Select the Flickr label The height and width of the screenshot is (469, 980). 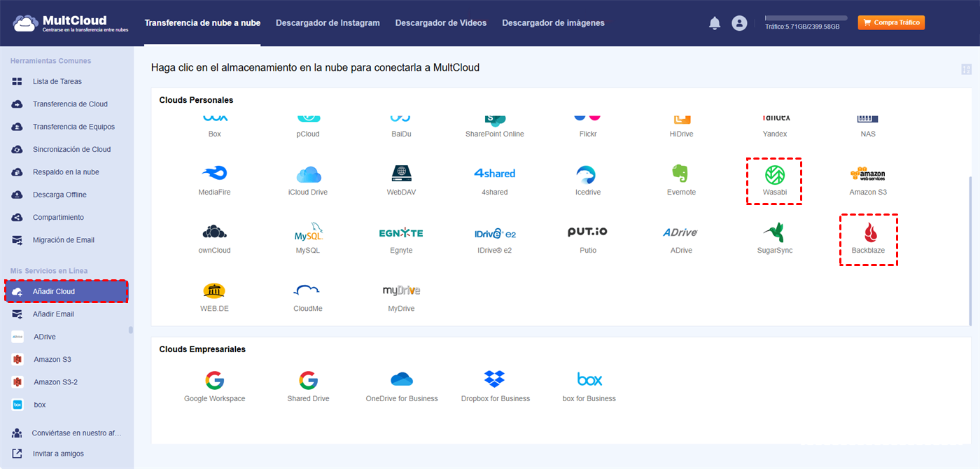pyautogui.click(x=588, y=134)
